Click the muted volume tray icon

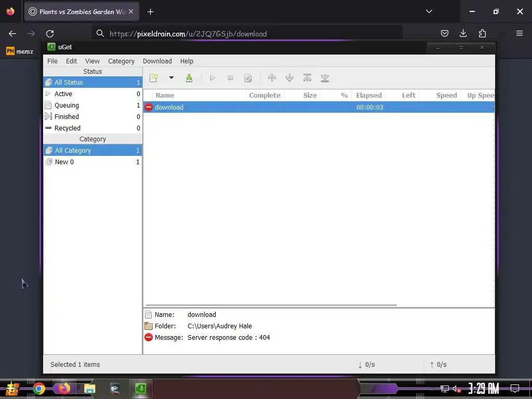457,389
